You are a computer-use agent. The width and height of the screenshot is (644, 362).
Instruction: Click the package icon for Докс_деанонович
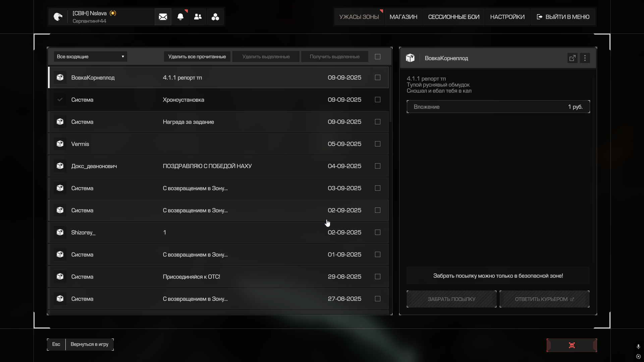point(60,166)
